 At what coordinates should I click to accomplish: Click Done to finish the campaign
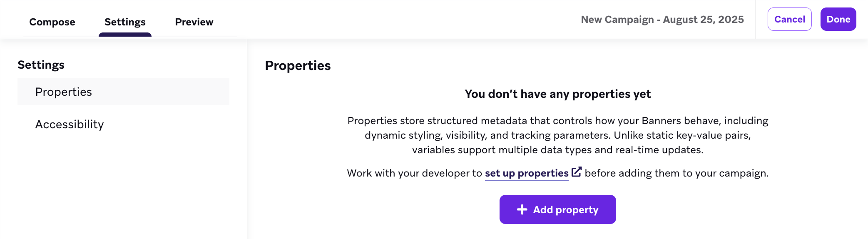tap(838, 19)
